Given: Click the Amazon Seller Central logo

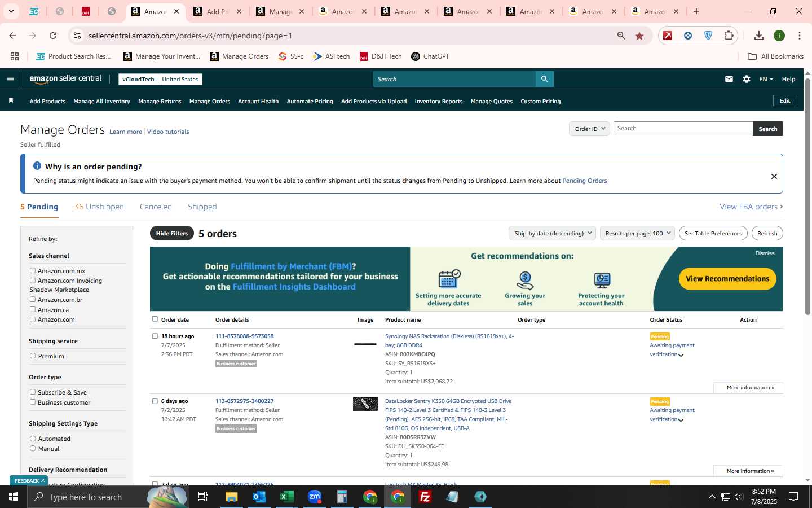Looking at the screenshot, I should click(65, 79).
